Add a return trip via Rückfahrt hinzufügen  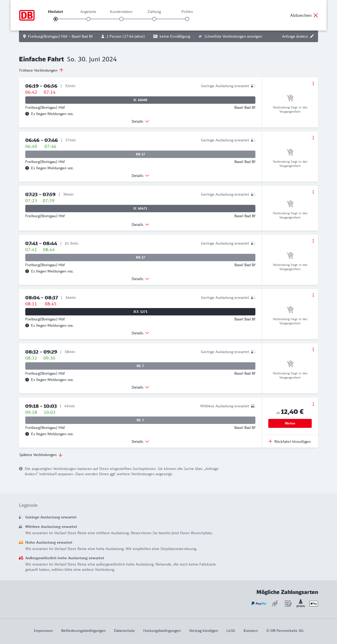coord(290,442)
